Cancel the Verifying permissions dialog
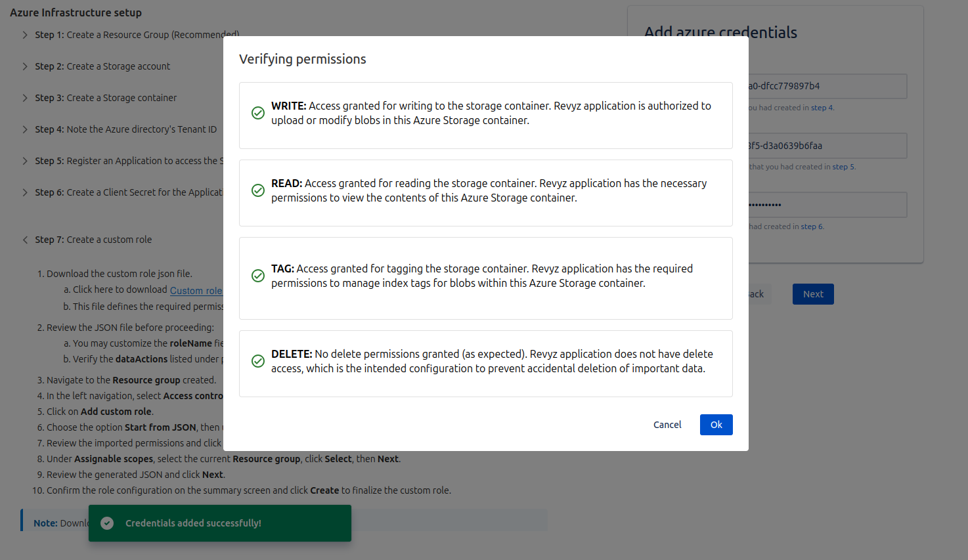 coord(667,425)
